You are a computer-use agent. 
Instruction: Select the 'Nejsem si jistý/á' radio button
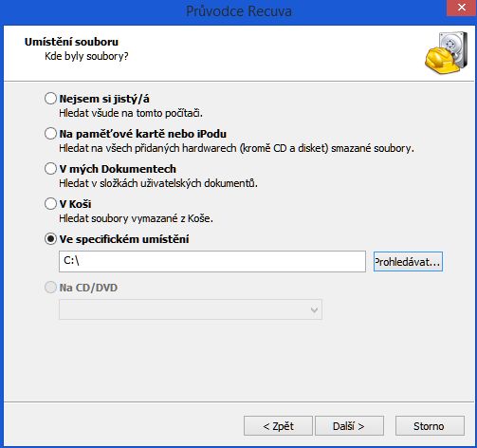(50, 99)
